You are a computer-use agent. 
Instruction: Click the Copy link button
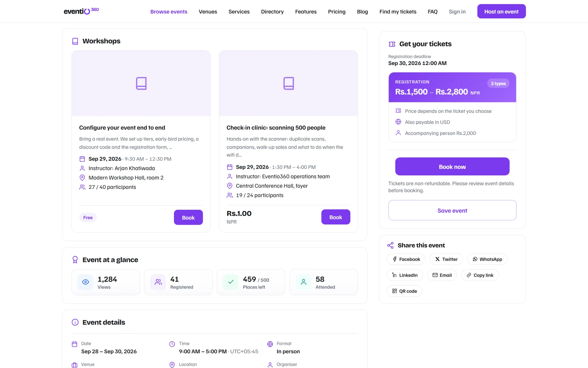480,275
